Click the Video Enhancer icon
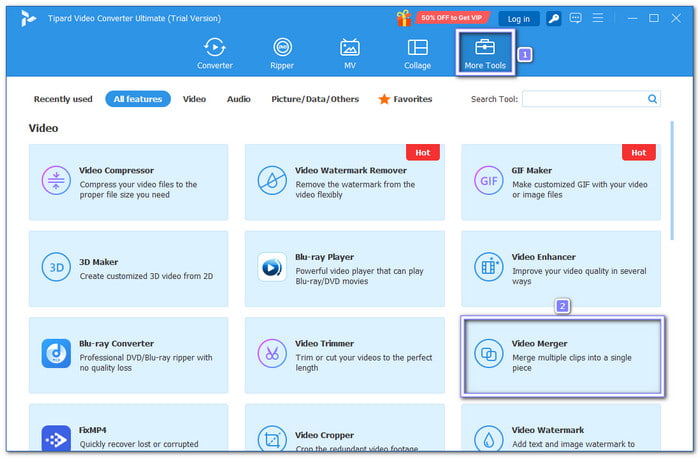The width and height of the screenshot is (700, 458). pos(488,267)
